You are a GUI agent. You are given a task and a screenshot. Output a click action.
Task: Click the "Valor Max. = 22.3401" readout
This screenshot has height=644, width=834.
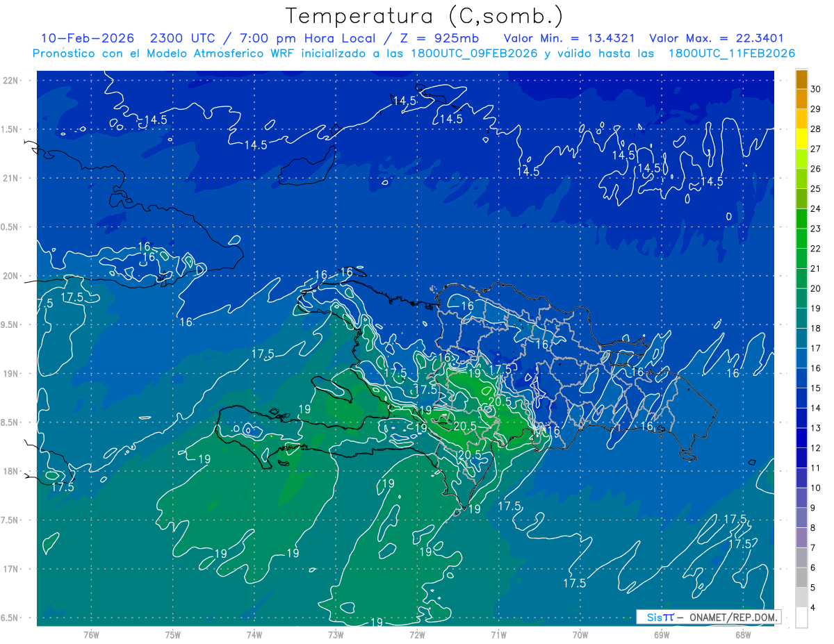pyautogui.click(x=717, y=39)
